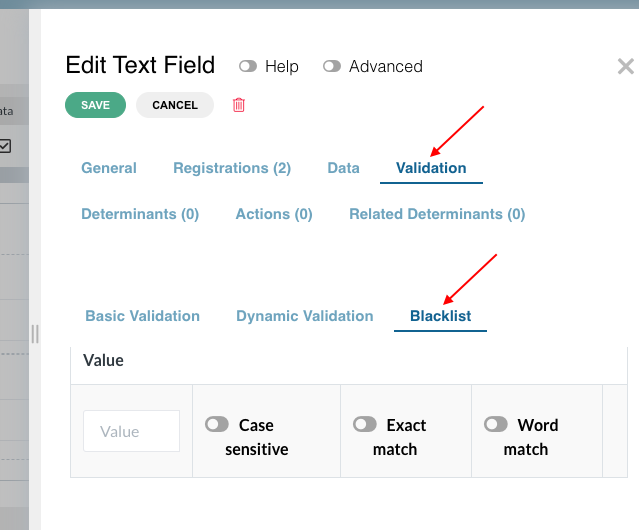The width and height of the screenshot is (639, 530).
Task: Close the Edit Text Field panel
Action: 626,66
